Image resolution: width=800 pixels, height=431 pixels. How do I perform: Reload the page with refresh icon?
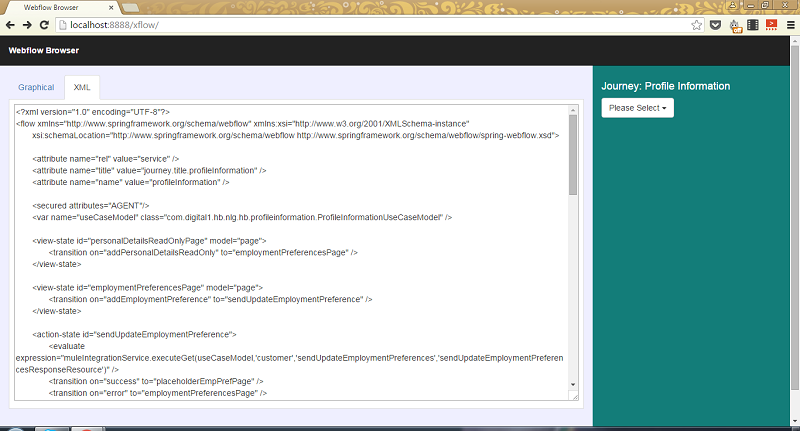[x=45, y=24]
